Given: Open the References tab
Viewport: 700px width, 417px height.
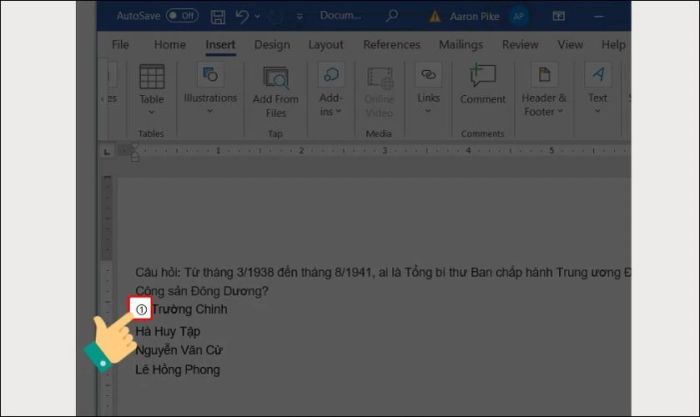Looking at the screenshot, I should point(392,45).
